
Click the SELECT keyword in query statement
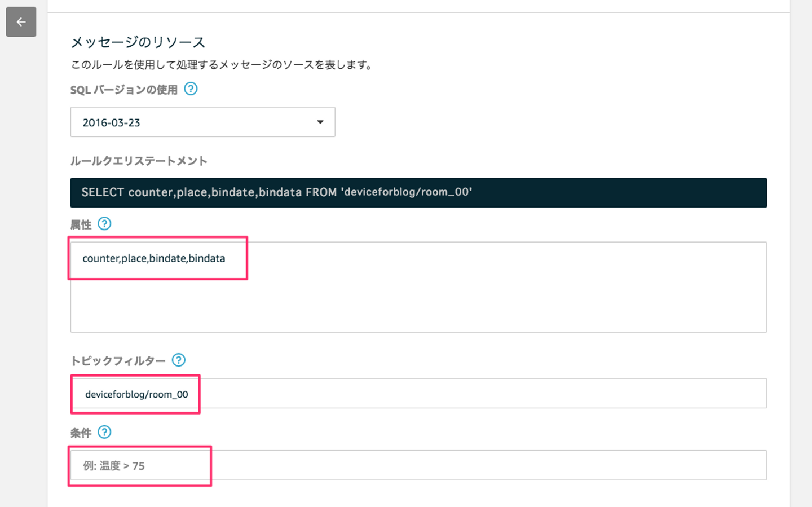click(103, 193)
